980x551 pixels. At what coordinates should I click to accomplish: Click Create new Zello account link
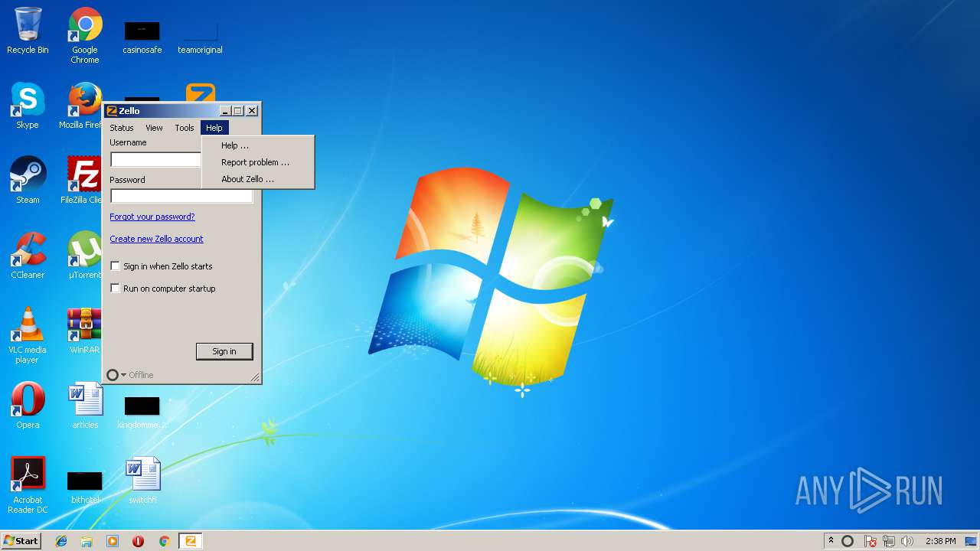click(156, 239)
